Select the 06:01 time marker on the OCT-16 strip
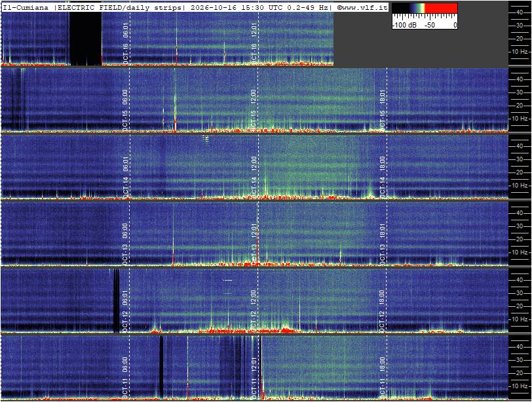 [126, 30]
